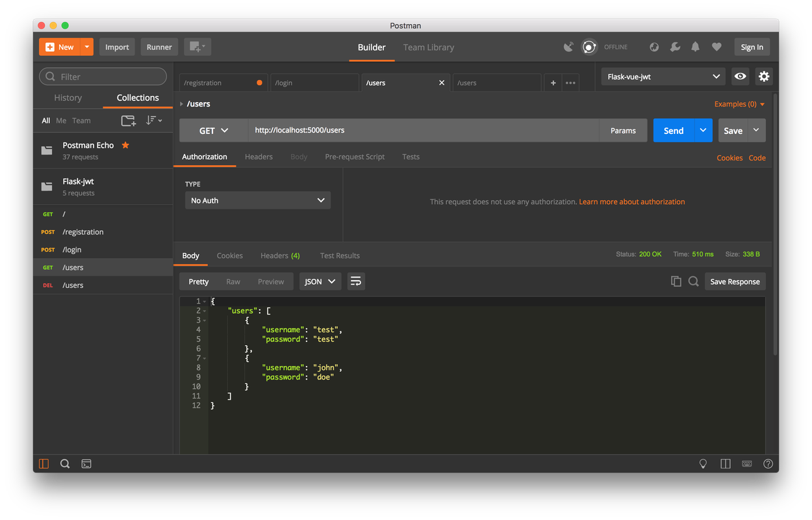
Task: Click the lightbulb tips icon
Action: point(703,463)
